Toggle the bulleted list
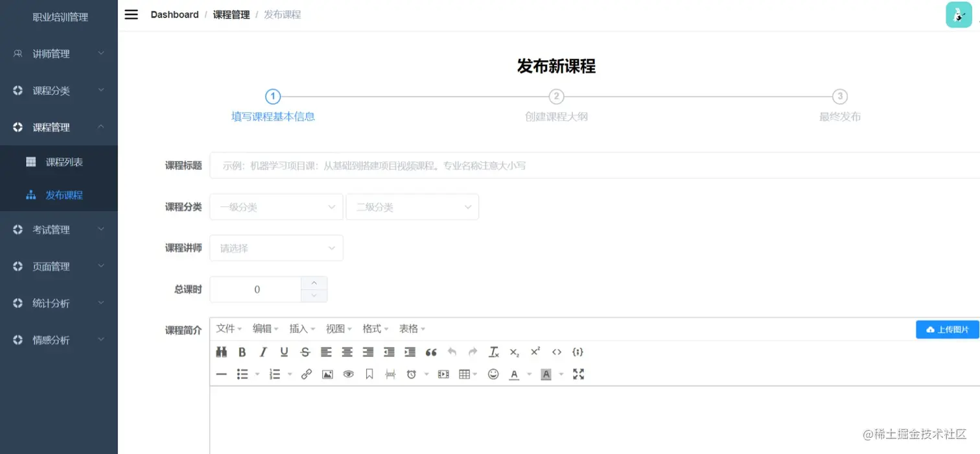 coord(244,374)
